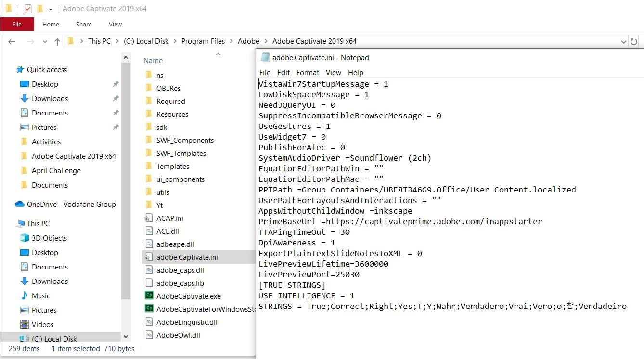Select the utils folder
Viewport: 644px width, 359px height.
[163, 192]
